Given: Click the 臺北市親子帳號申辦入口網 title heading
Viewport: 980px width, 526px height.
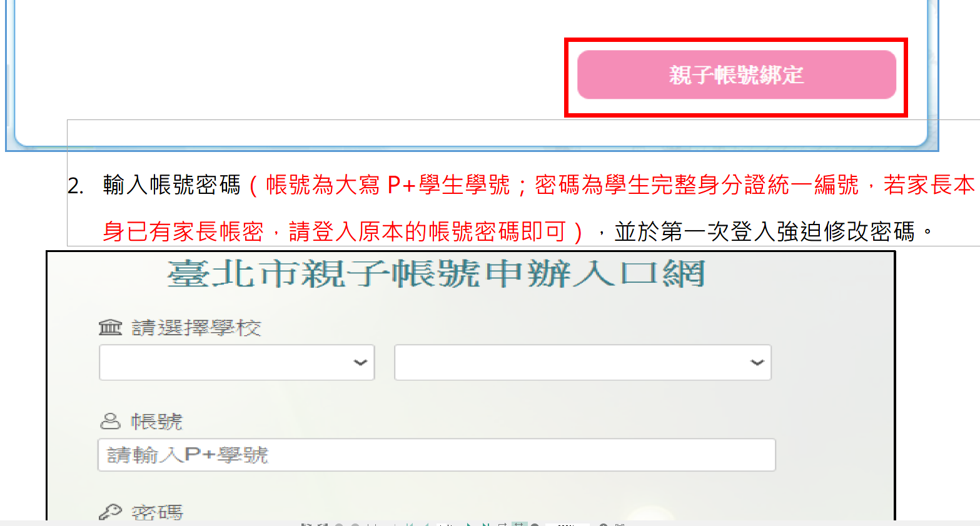Looking at the screenshot, I should coord(436,274).
